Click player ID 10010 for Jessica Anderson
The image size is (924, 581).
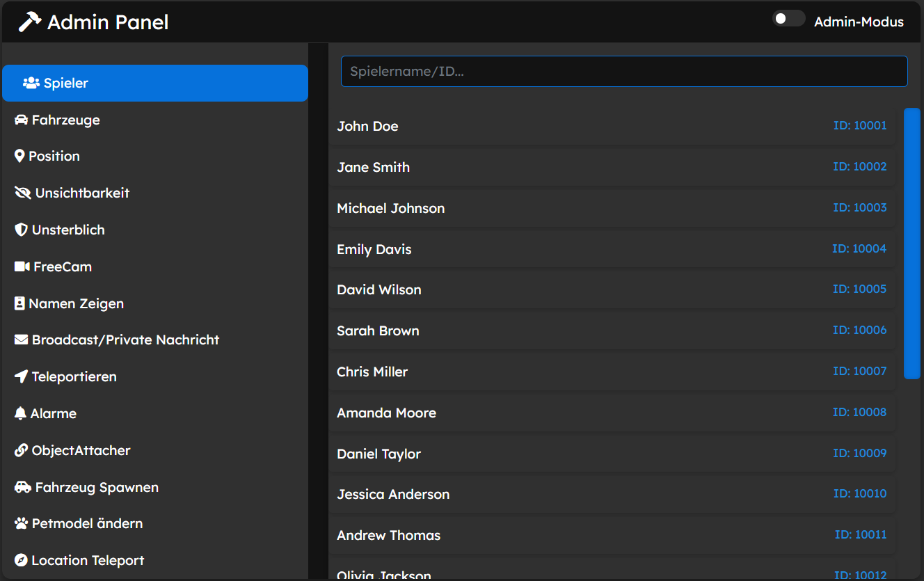[x=860, y=493]
